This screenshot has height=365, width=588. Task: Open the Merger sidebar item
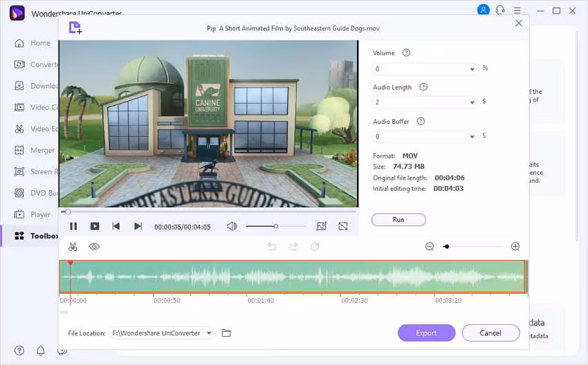click(35, 150)
